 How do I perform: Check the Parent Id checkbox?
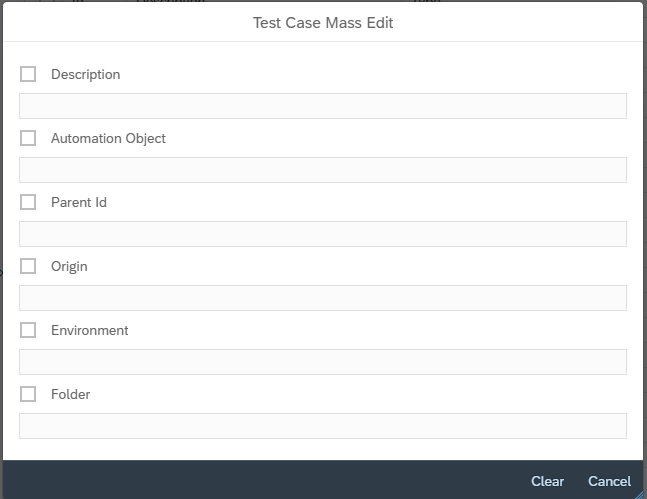coord(28,202)
